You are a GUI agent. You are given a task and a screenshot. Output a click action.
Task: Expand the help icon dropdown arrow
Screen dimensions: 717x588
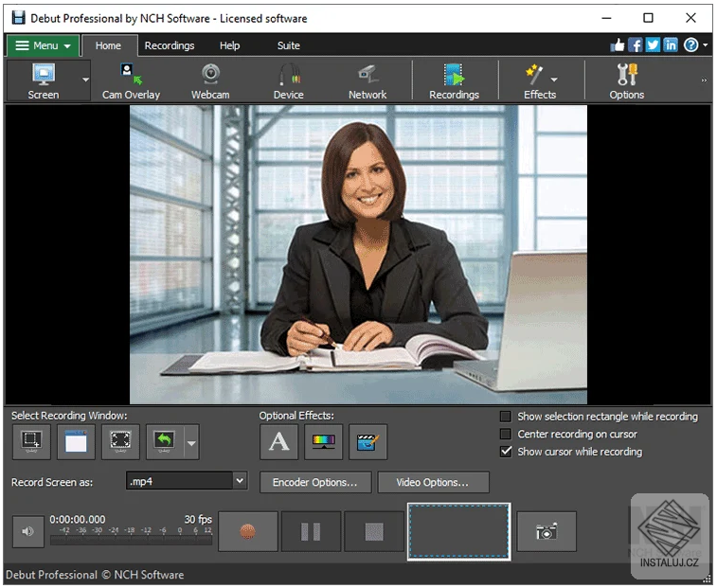tap(706, 45)
